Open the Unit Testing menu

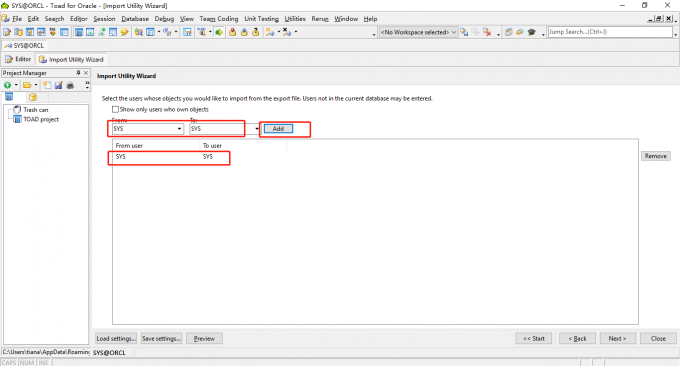pyautogui.click(x=262, y=19)
